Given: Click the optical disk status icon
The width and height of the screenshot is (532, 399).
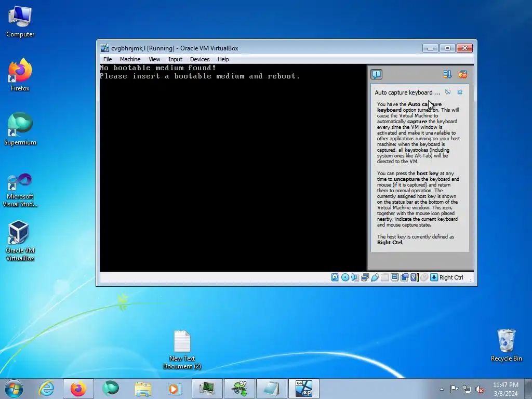Looking at the screenshot, I should pyautogui.click(x=345, y=277).
